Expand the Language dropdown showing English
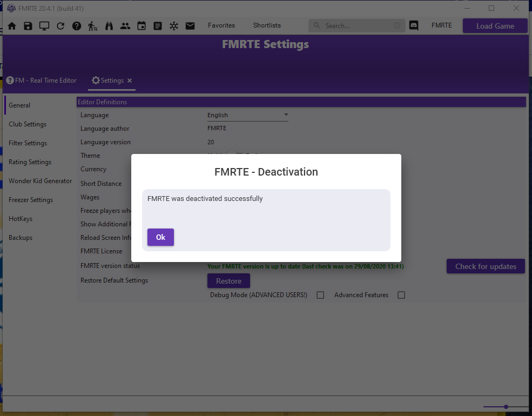532x416 pixels. [248, 115]
